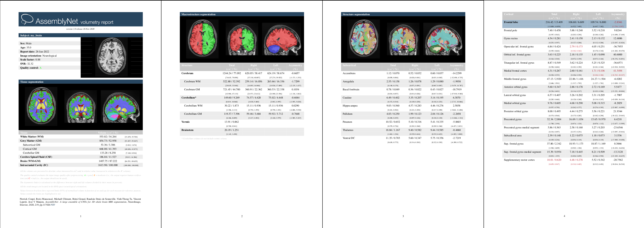Viewport: 644px width, 228px height.
Task: Open the PDF link in the citation
Action: tap(53, 205)
